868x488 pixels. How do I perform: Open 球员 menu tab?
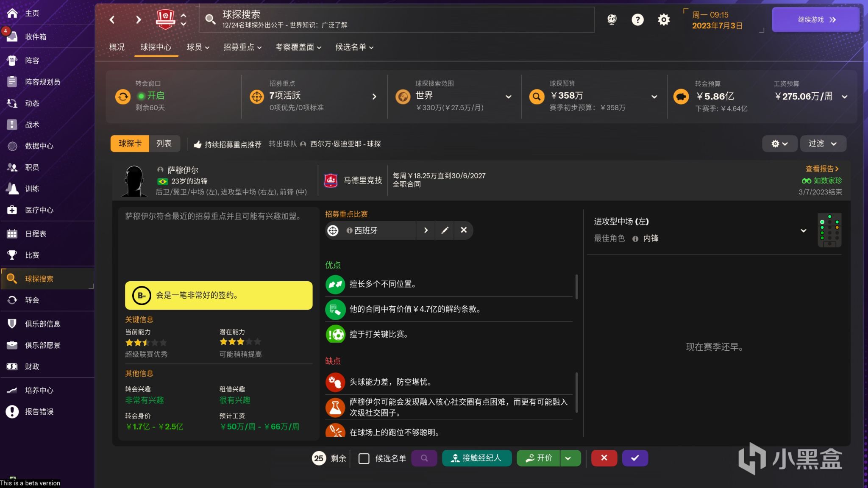click(x=198, y=47)
